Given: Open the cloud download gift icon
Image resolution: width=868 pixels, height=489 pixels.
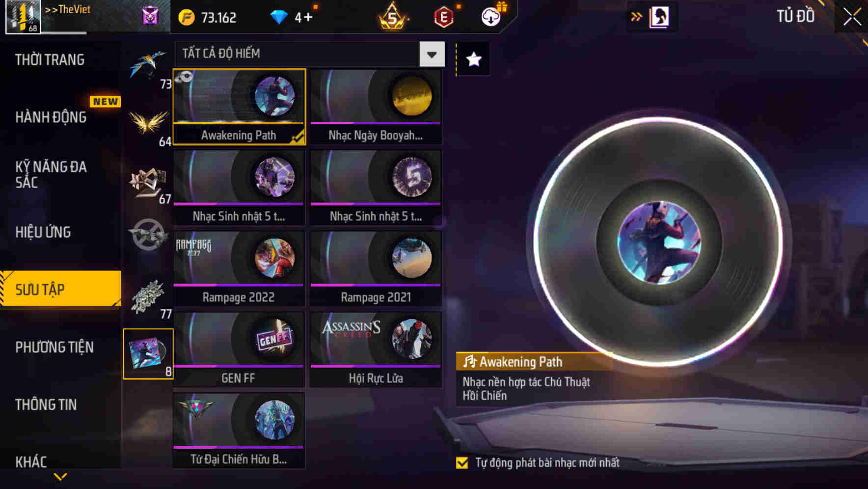Looking at the screenshot, I should 491,17.
